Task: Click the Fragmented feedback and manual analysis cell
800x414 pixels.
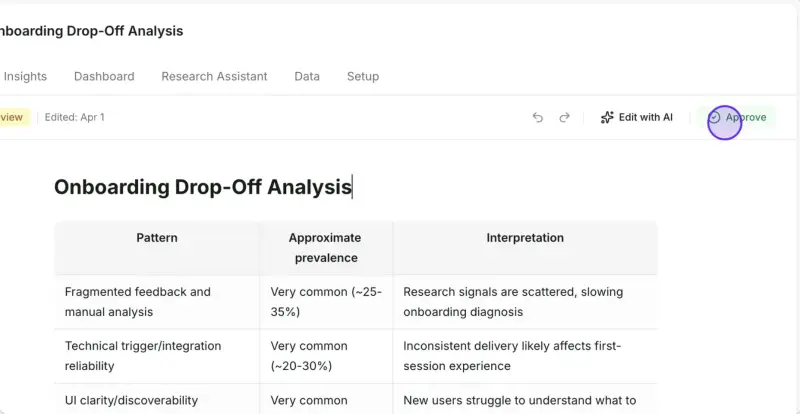Action: click(x=157, y=302)
